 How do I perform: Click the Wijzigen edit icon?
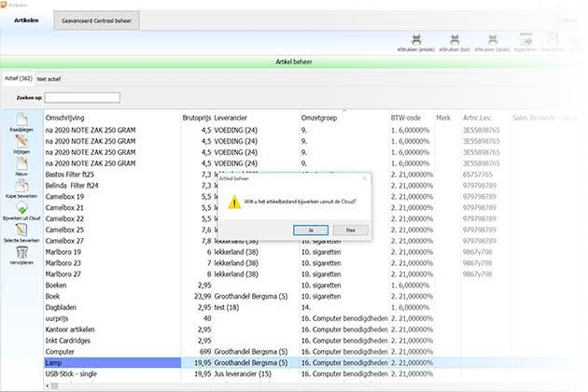[x=21, y=141]
